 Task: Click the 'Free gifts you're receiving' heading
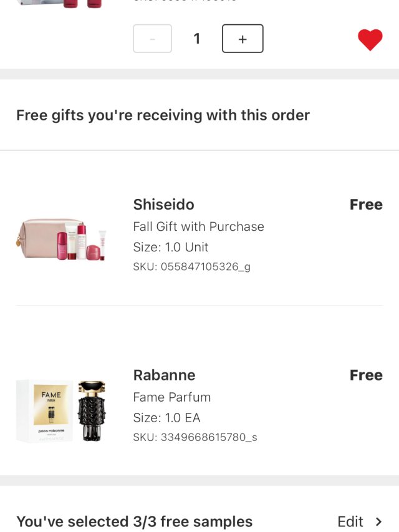(163, 115)
